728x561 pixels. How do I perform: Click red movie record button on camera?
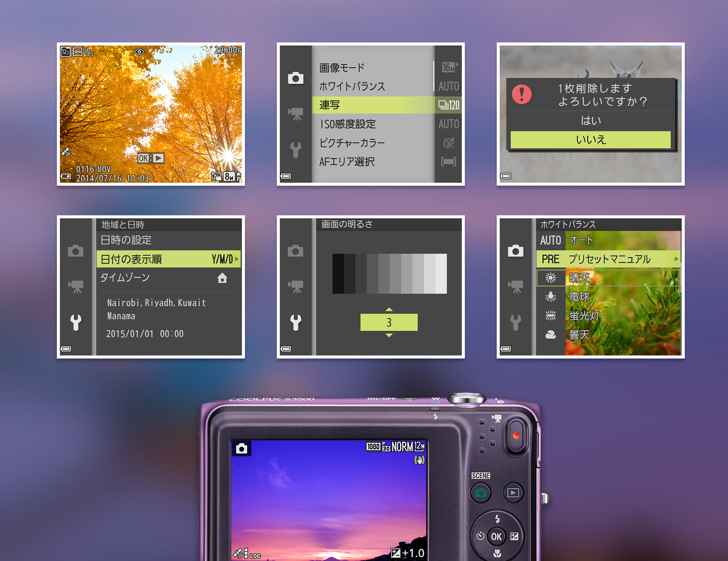pyautogui.click(x=516, y=436)
